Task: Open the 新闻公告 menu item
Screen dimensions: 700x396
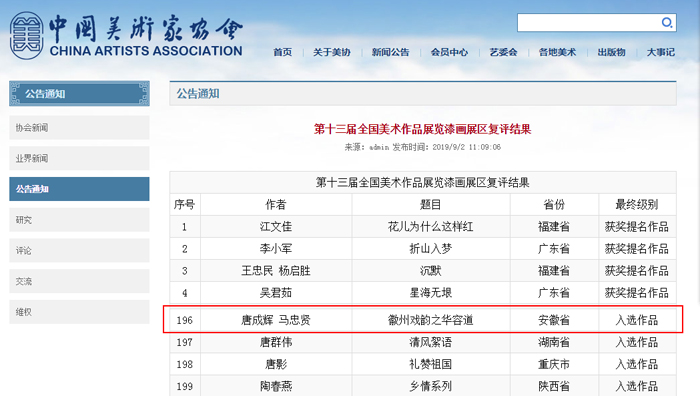Action: (x=391, y=52)
